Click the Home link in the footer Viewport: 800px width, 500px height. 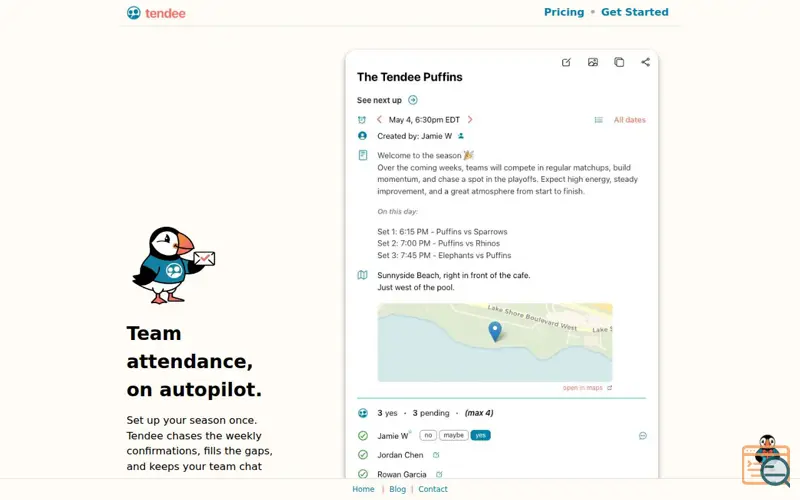click(x=363, y=489)
